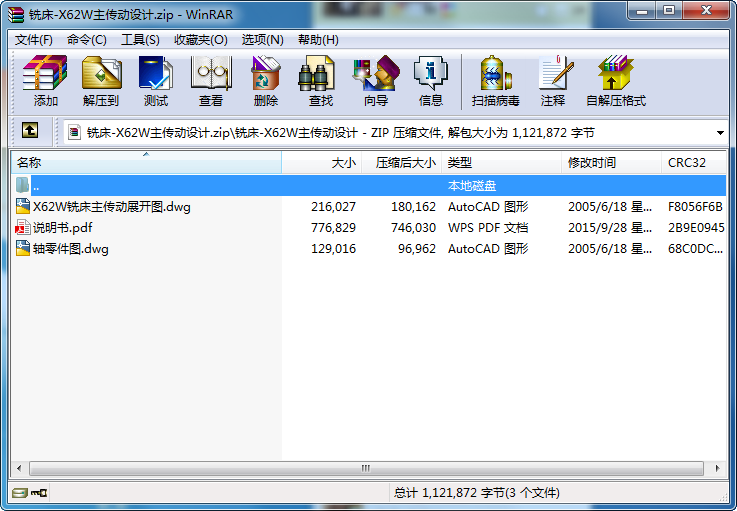
Task: Click the SFX (自解压格式) icon
Action: coord(615,73)
